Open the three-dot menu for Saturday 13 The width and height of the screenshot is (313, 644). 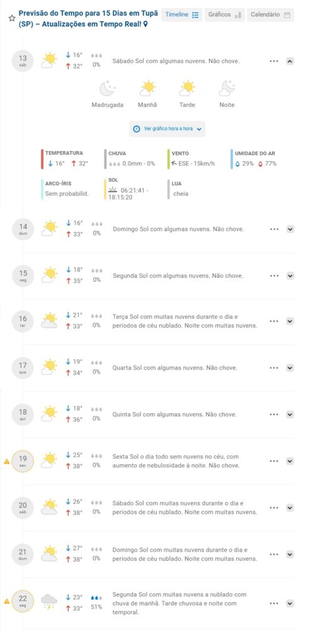point(274,61)
